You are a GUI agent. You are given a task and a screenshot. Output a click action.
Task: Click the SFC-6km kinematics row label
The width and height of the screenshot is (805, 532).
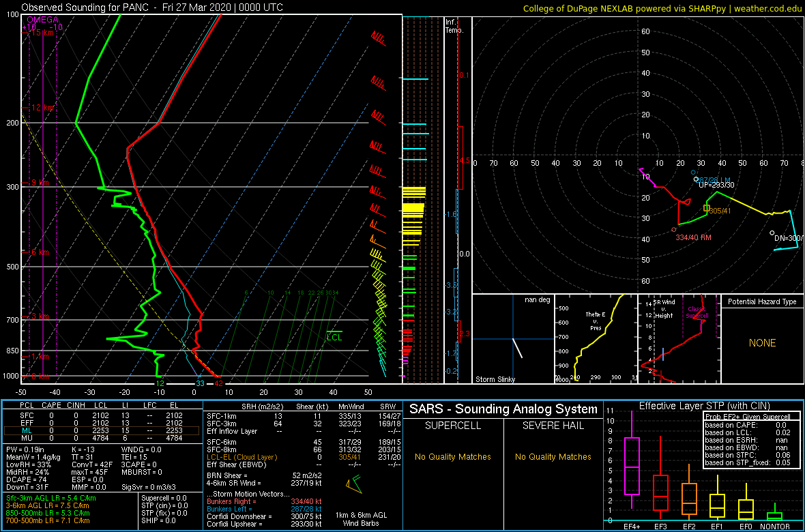pyautogui.click(x=221, y=442)
